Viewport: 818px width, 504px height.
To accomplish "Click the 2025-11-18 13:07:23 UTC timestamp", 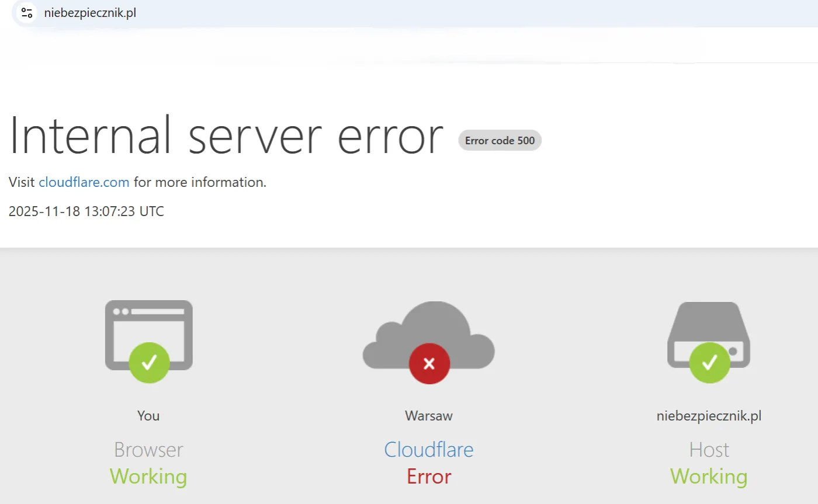I will (86, 211).
